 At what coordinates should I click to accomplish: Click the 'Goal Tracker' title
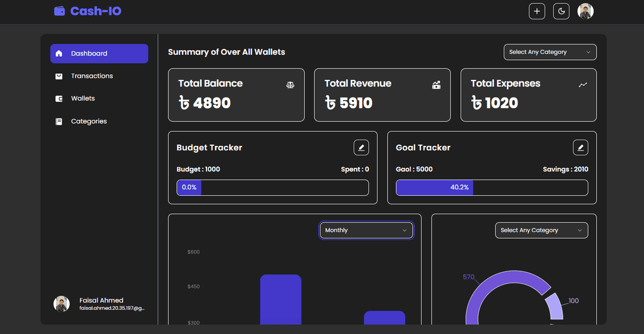point(423,148)
